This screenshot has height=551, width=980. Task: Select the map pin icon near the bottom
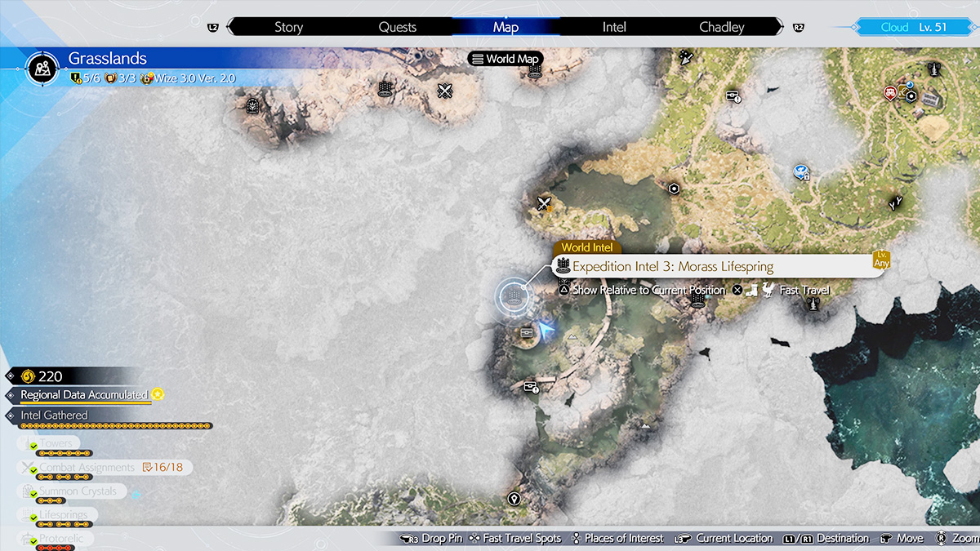(x=514, y=498)
